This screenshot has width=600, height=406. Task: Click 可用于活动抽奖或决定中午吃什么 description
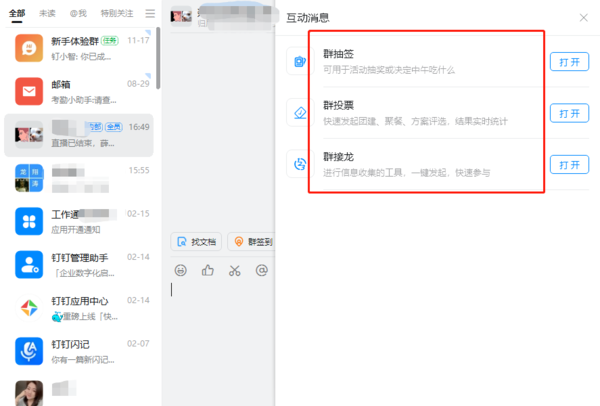point(389,70)
